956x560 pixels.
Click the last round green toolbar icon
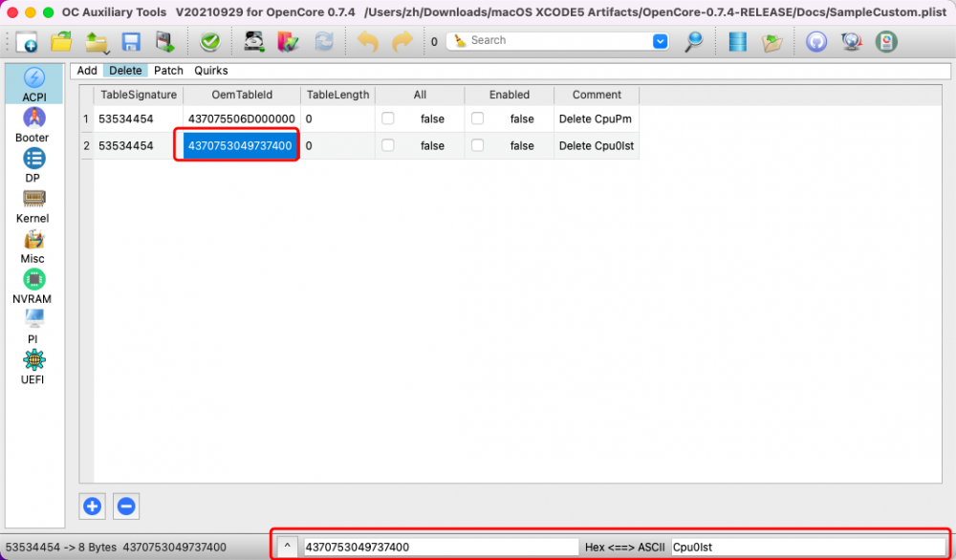(886, 41)
